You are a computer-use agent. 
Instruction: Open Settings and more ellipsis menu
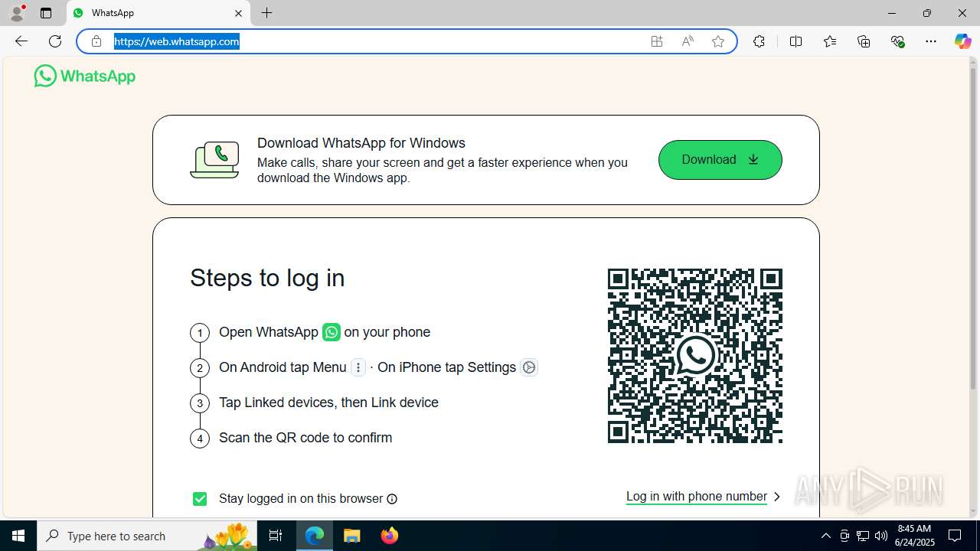pos(931,41)
